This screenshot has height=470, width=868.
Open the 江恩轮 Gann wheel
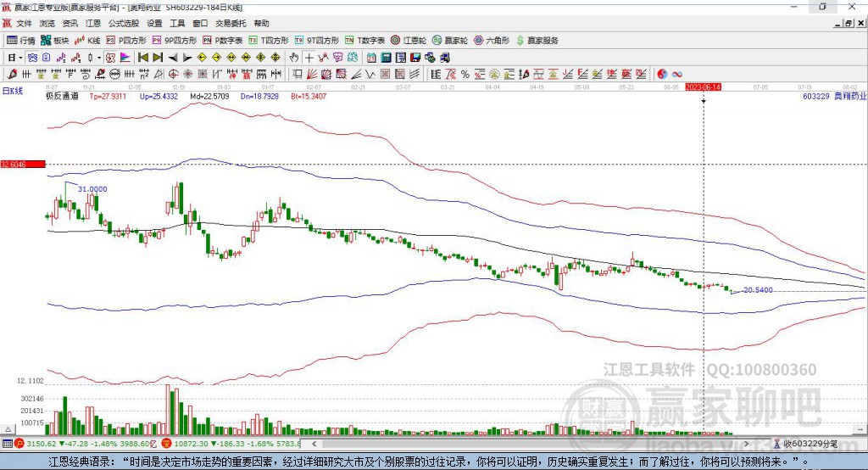click(x=409, y=41)
